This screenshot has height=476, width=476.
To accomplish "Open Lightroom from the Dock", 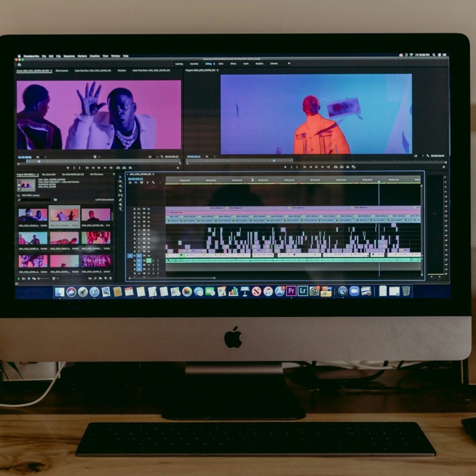I will tap(303, 291).
